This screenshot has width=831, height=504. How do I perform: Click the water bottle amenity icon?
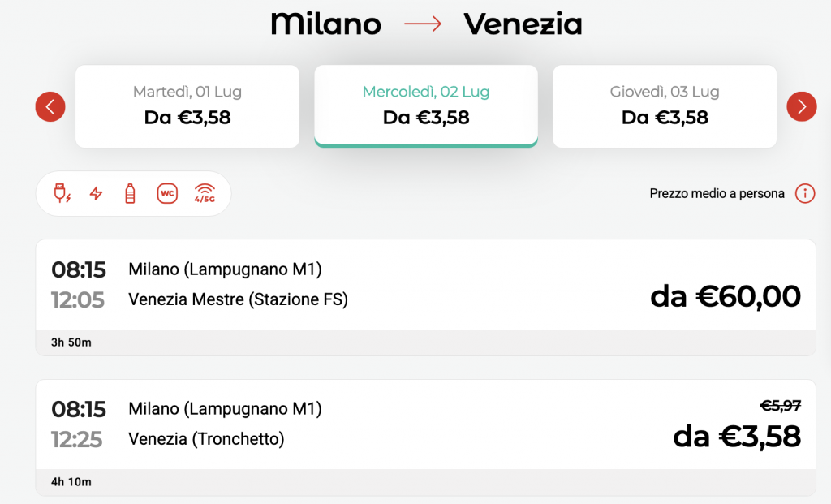point(130,193)
